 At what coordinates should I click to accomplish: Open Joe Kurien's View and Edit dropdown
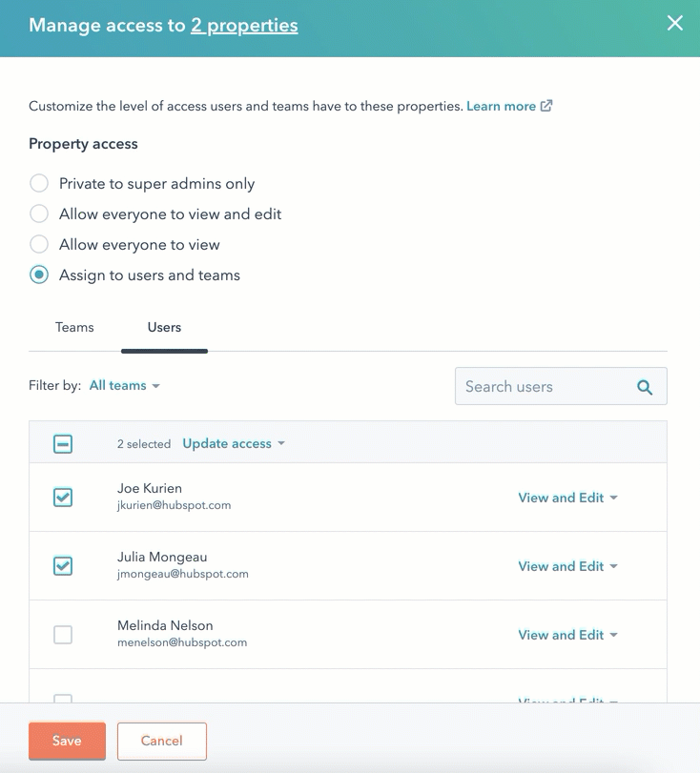567,498
